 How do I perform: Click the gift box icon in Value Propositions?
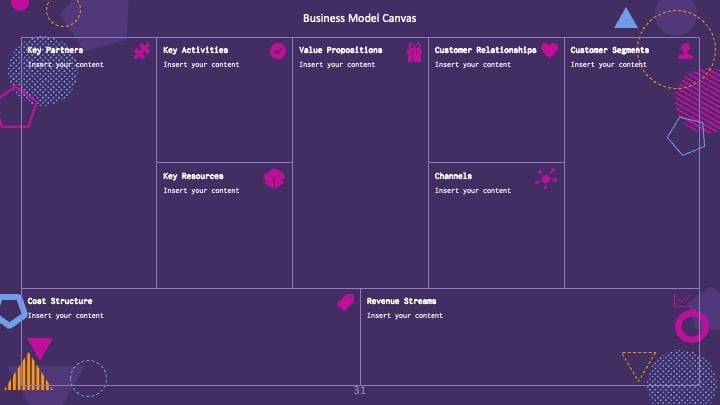414,52
